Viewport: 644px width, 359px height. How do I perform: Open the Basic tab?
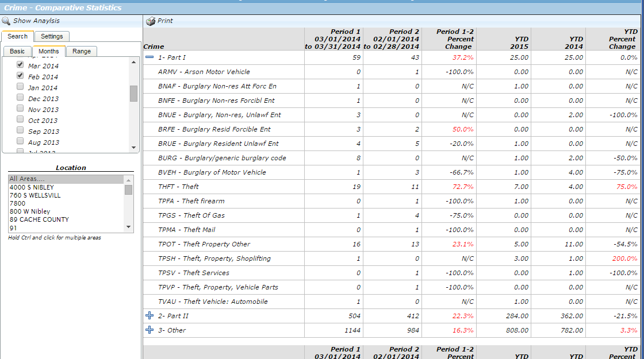(17, 51)
